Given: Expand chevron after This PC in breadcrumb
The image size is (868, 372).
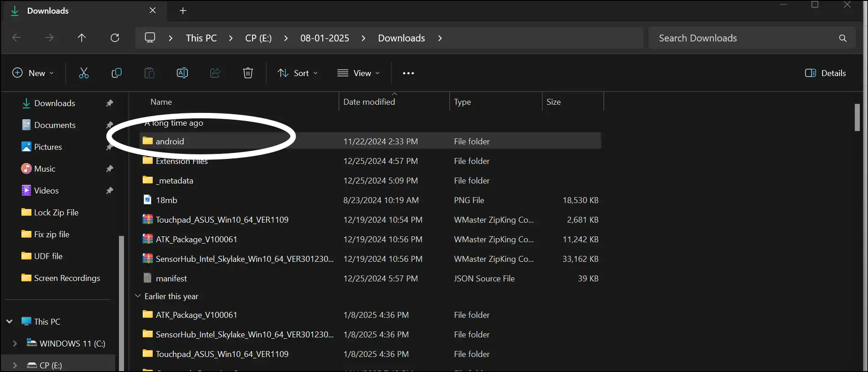Looking at the screenshot, I should coord(231,38).
